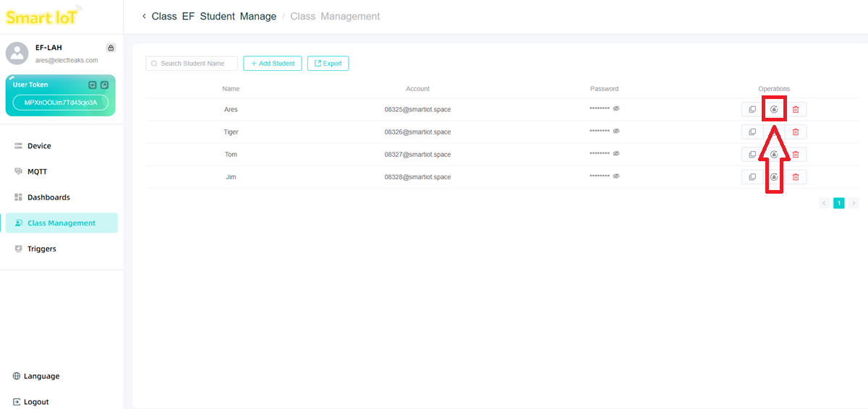This screenshot has width=868, height=409.
Task: Refresh the User Token
Action: (93, 85)
